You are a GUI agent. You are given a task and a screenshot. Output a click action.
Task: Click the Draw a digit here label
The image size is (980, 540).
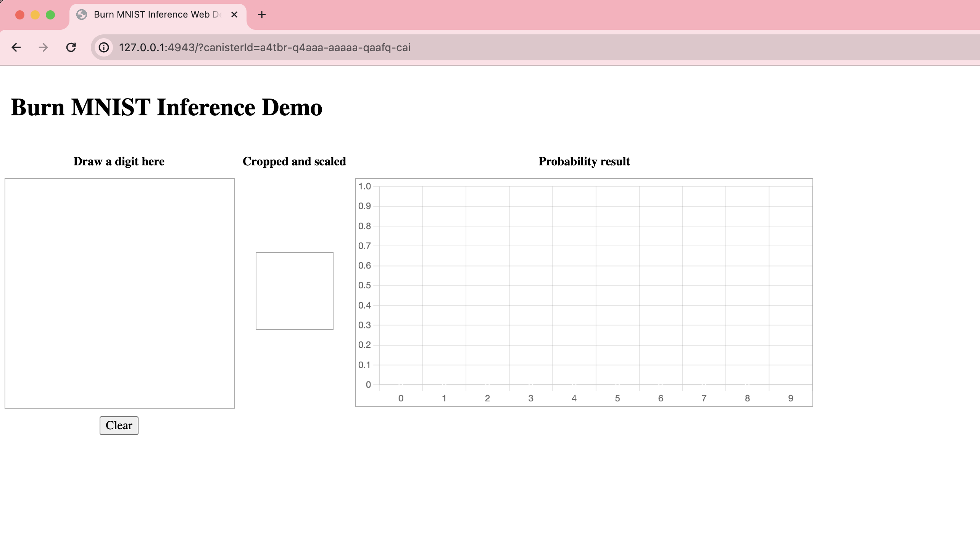119,160
